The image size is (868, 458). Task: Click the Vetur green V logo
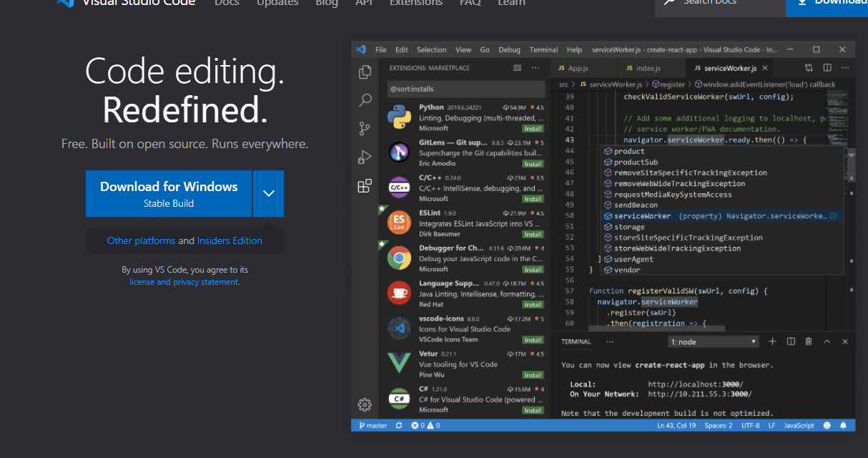tap(398, 363)
